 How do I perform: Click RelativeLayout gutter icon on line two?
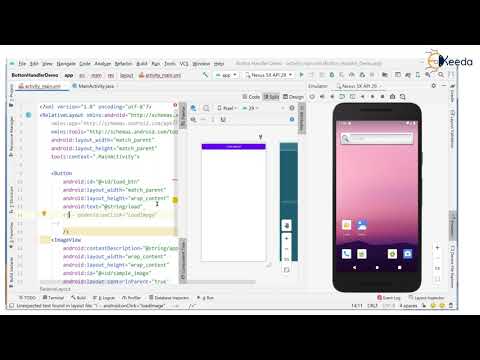29,115
